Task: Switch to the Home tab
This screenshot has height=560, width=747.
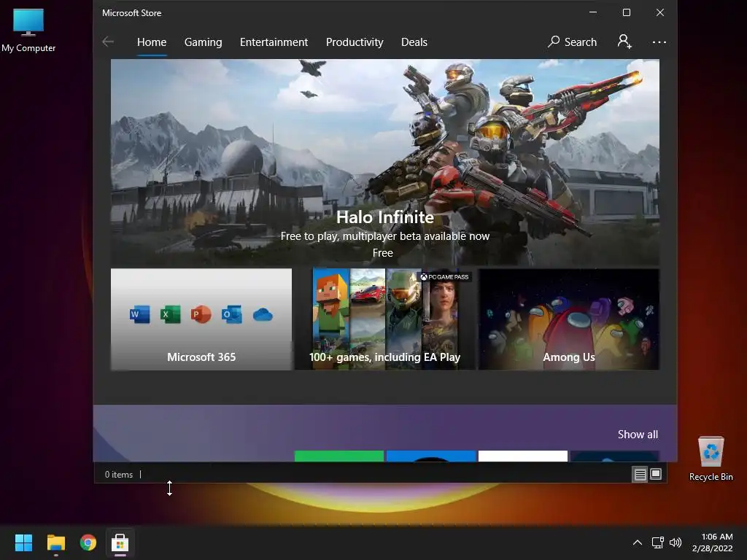Action: pyautogui.click(x=152, y=42)
